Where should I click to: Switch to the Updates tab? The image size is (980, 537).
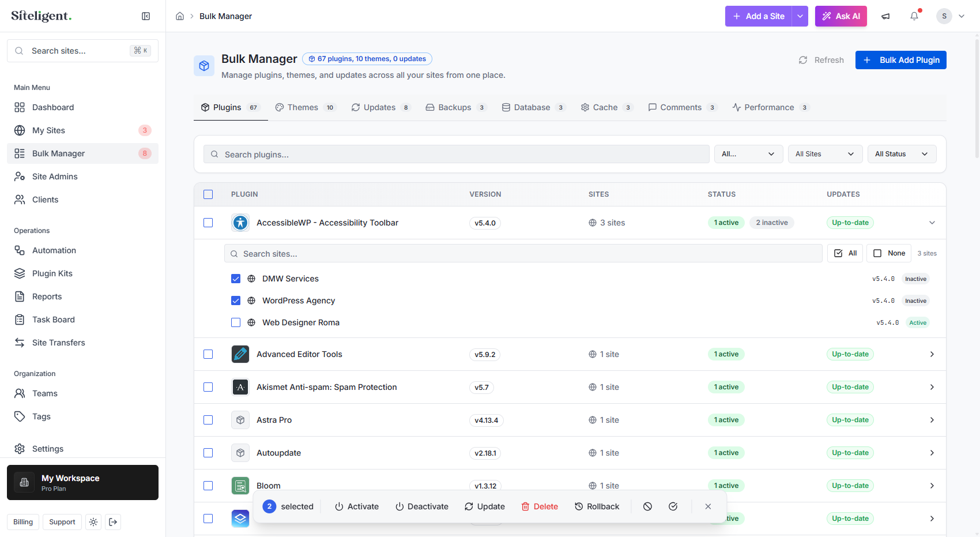tap(381, 107)
